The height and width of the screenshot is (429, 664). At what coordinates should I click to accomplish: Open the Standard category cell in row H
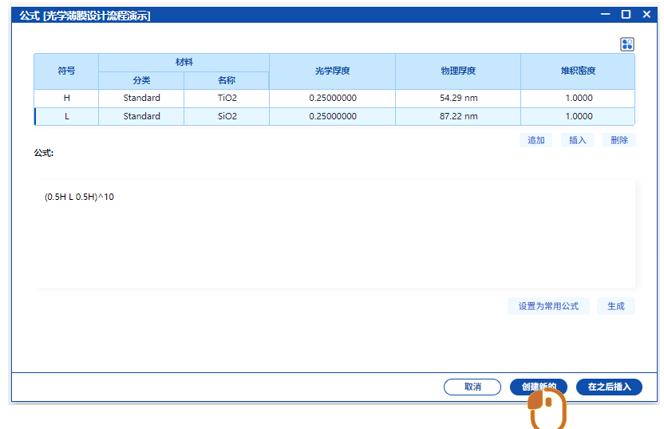point(141,98)
